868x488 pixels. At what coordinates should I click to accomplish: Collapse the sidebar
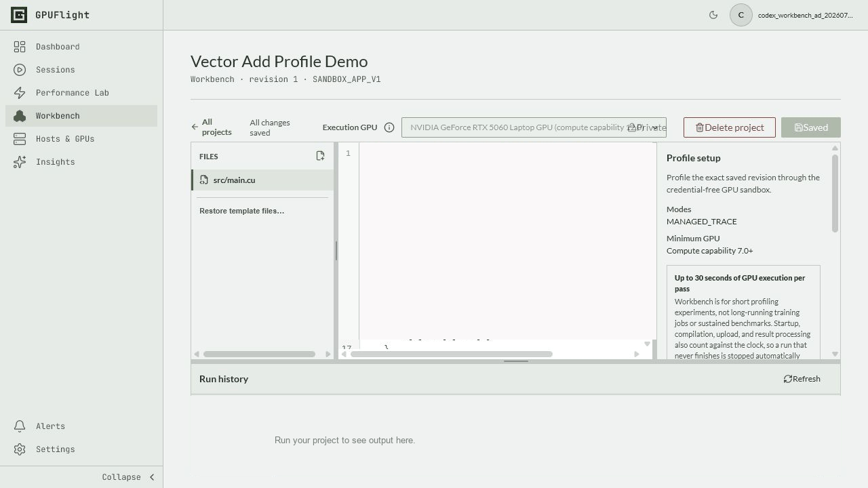coord(129,477)
